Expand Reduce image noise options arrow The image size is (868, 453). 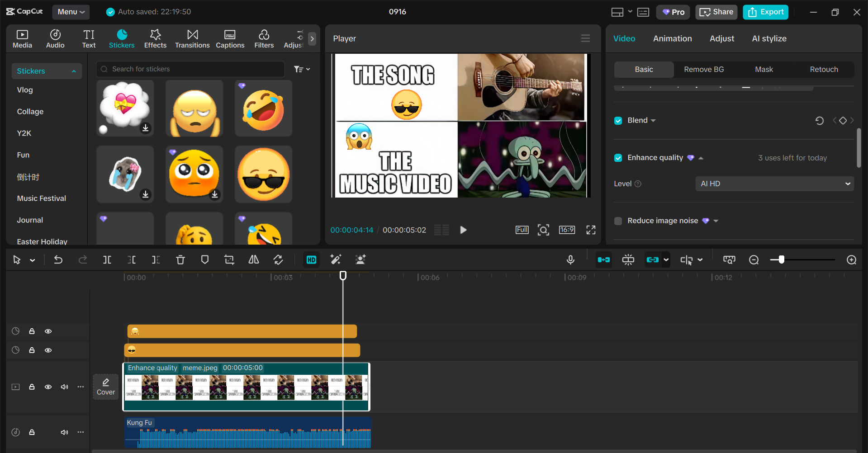716,221
